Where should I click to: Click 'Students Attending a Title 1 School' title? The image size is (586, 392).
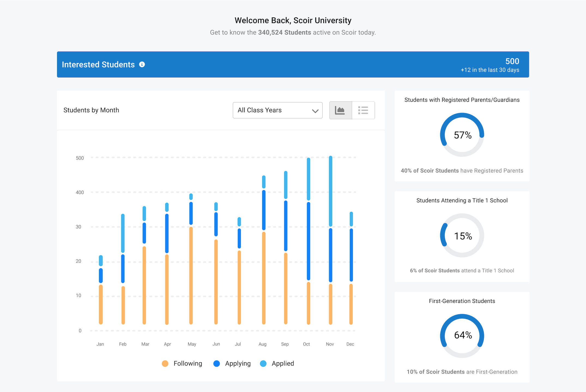coord(462,200)
